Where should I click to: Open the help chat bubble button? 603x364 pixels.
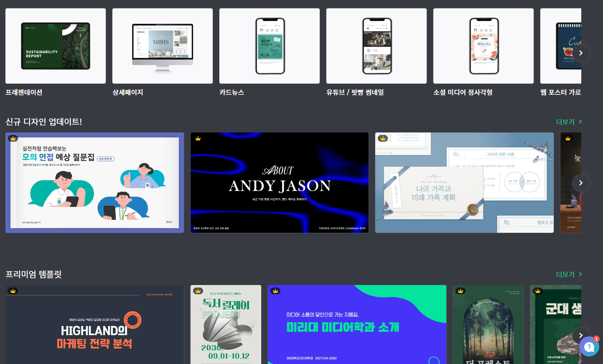[589, 346]
